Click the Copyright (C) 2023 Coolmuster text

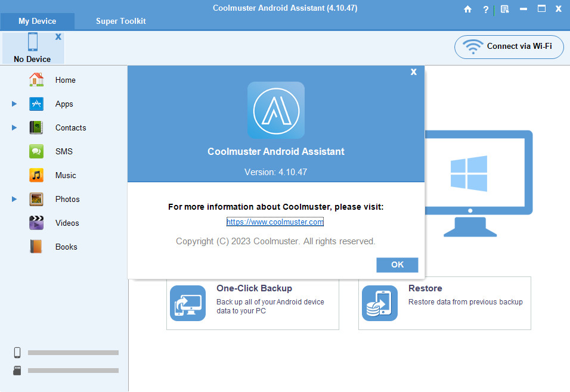point(275,241)
